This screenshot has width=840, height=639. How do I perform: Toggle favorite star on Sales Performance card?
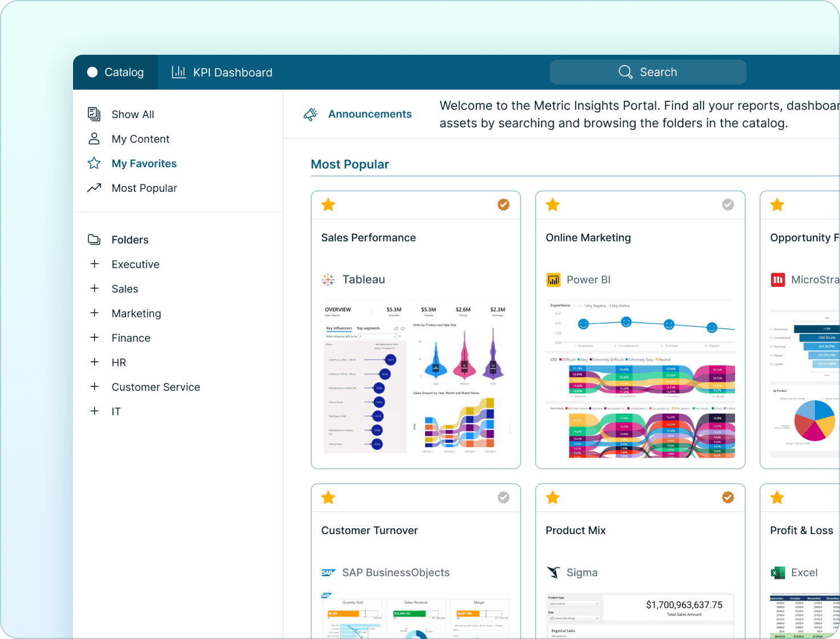pos(328,205)
